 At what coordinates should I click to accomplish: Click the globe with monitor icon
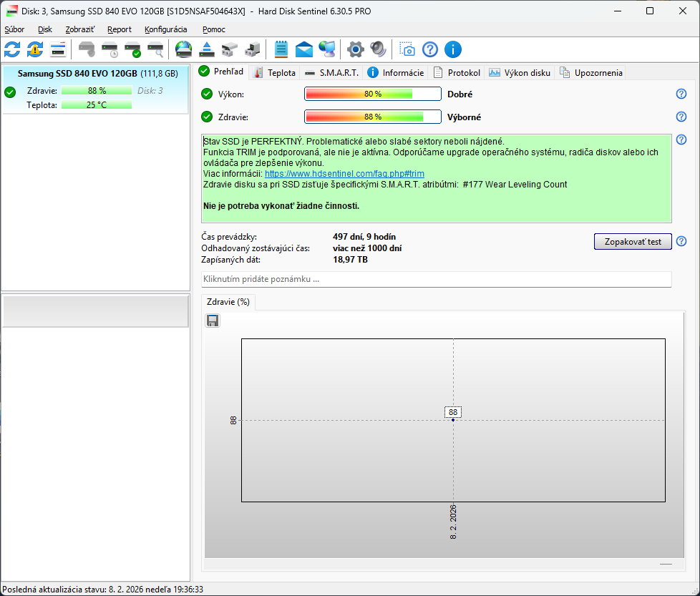click(327, 49)
